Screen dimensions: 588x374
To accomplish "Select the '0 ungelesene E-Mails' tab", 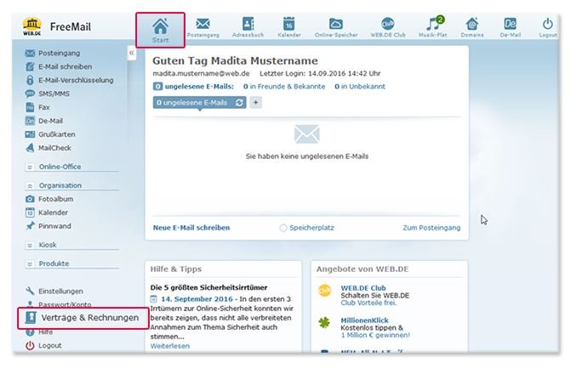I will point(199,103).
